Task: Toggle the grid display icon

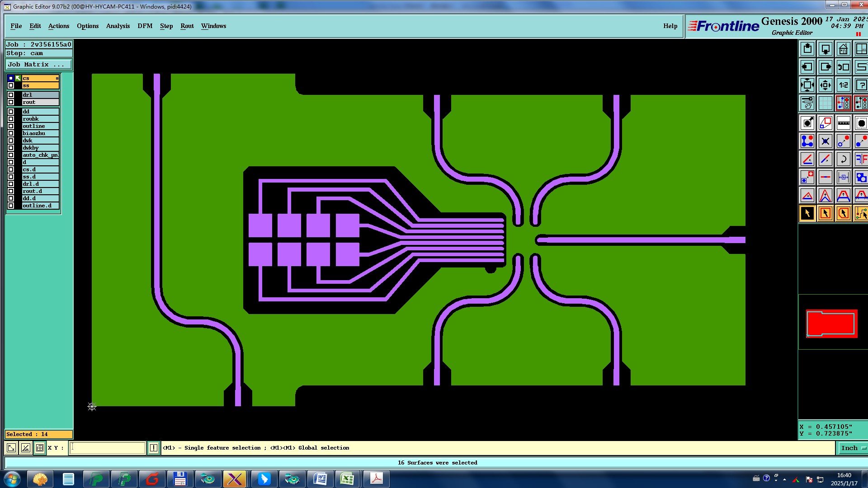Action: click(x=825, y=103)
